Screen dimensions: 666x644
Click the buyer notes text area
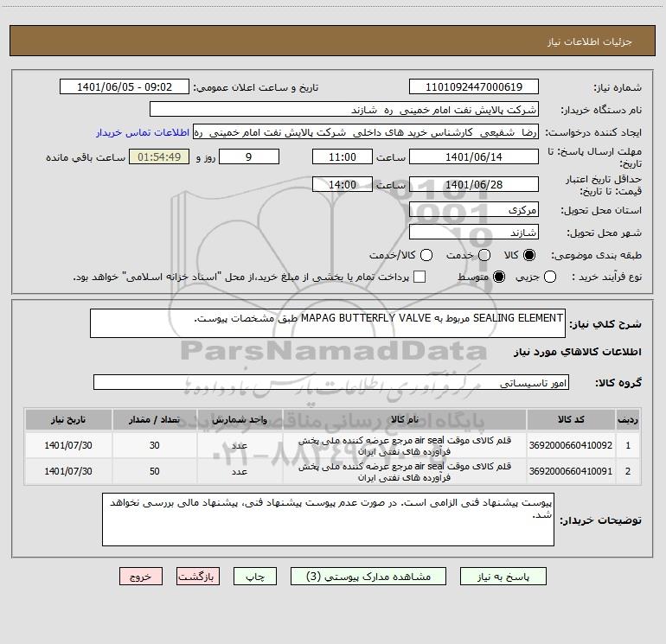tap(328, 520)
